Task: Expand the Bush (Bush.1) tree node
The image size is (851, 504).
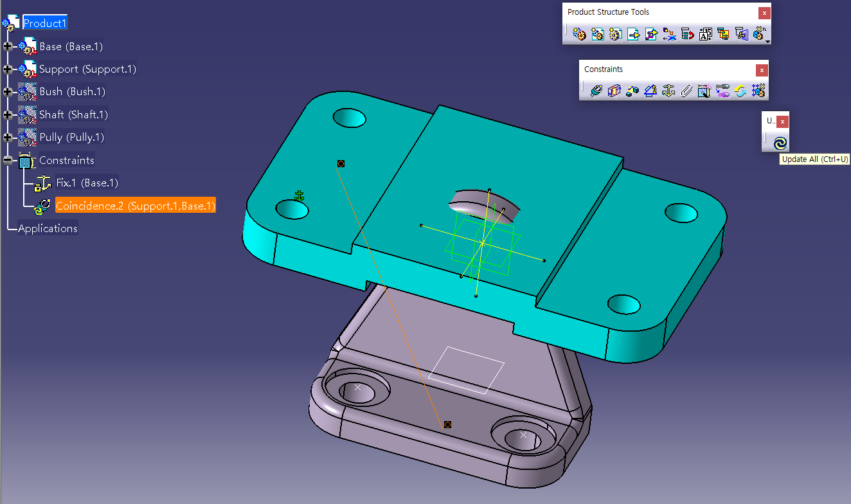Action: click(8, 92)
